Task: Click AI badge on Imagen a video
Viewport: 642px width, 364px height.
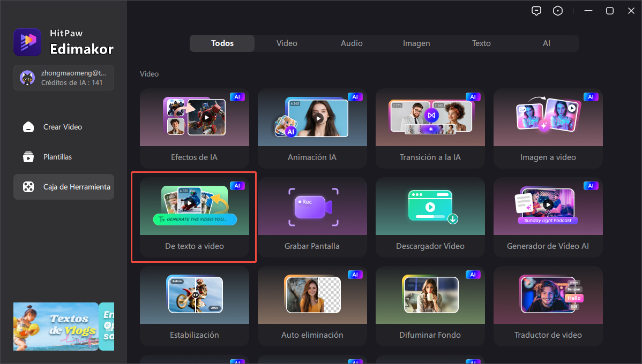Action: tap(591, 97)
